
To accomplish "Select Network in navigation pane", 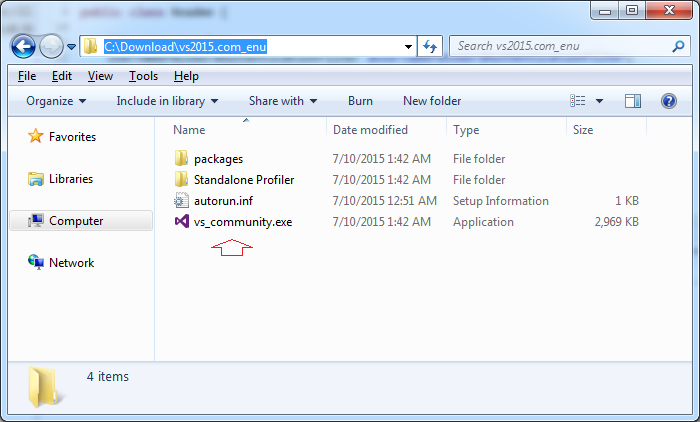I will pyautogui.click(x=71, y=263).
